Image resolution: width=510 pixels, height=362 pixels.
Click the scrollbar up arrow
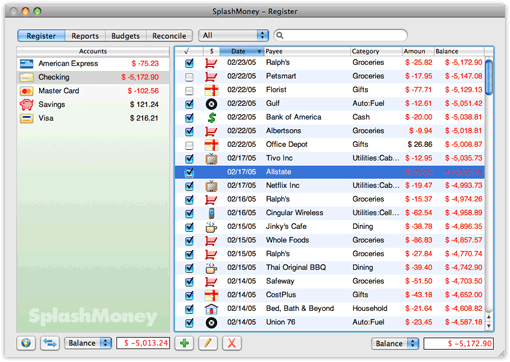[x=489, y=317]
